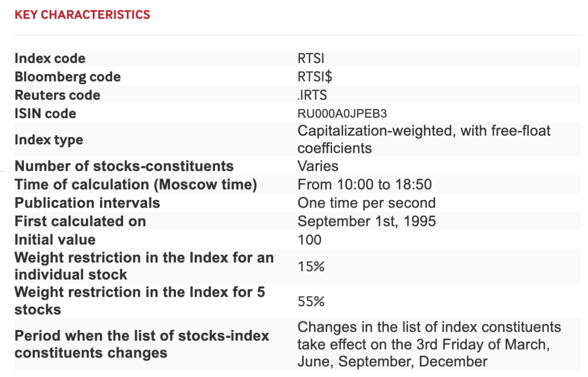Click the One time per second value
Viewport: 588px width, 377px height.
tap(366, 203)
